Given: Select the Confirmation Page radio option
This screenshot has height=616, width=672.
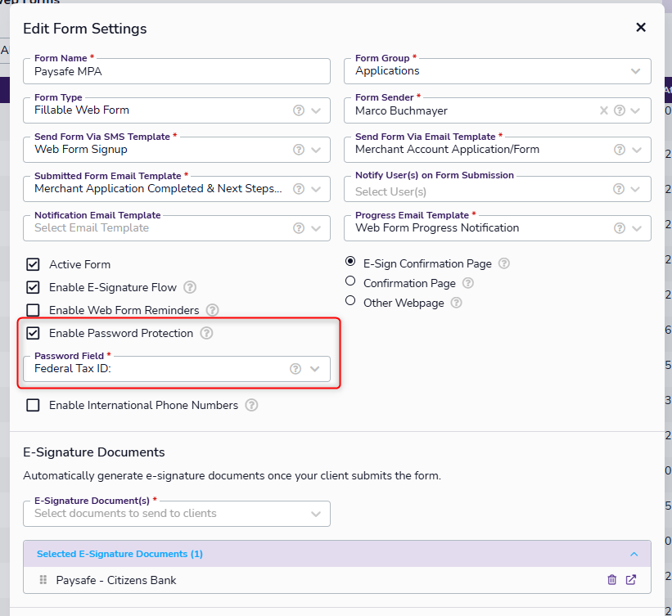Looking at the screenshot, I should [350, 282].
